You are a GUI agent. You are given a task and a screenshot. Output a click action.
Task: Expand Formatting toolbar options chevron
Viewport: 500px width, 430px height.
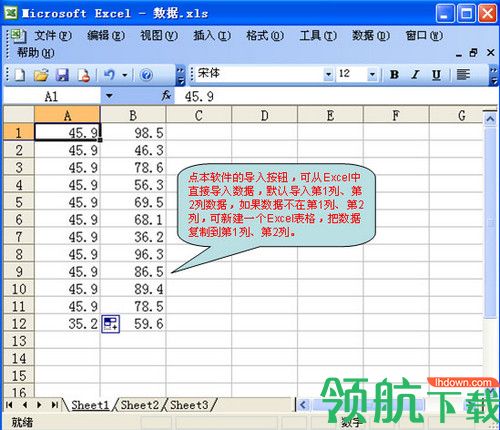(494, 75)
